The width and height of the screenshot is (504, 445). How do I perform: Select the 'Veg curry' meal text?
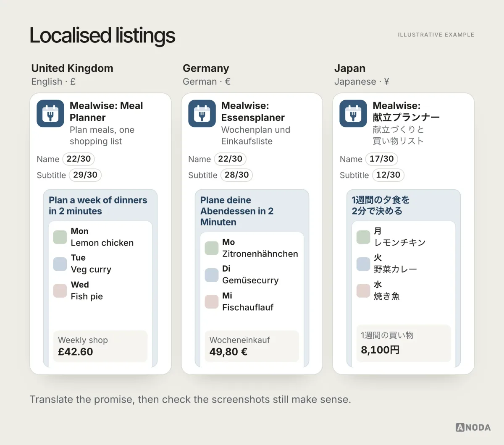coord(91,270)
